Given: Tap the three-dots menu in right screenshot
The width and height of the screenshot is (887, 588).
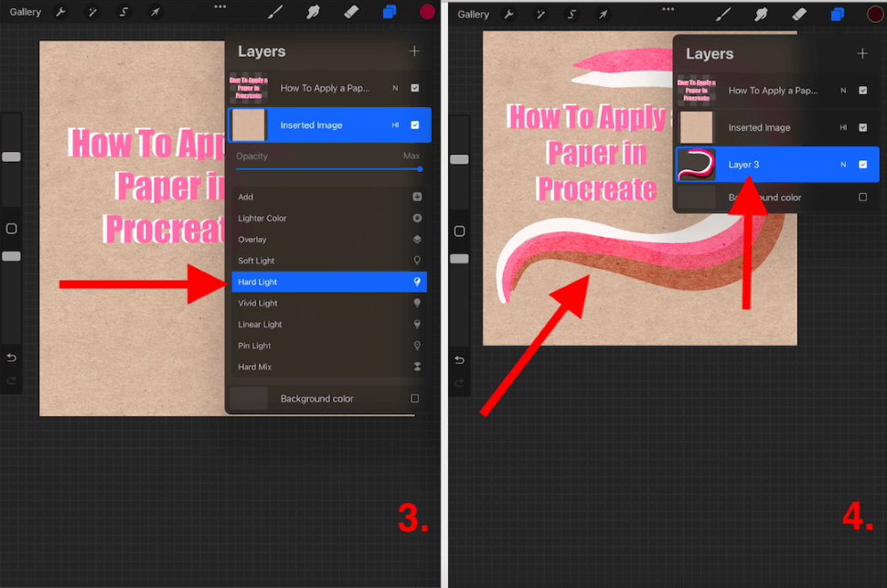Looking at the screenshot, I should click(668, 9).
